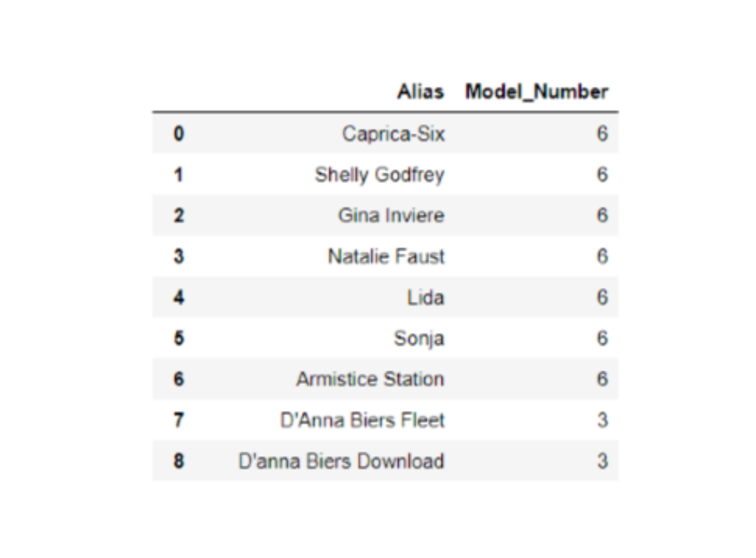Select Model_Number value for Sonja row
The image size is (756, 558).
pyautogui.click(x=602, y=339)
